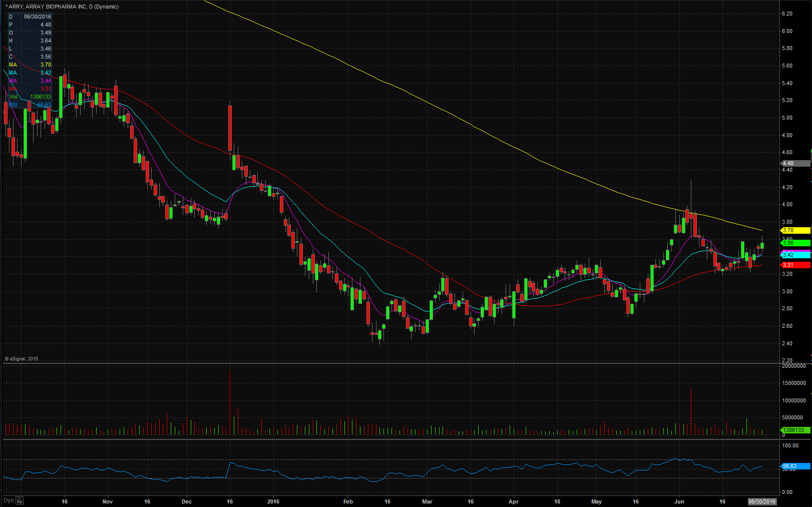
Task: Click the blue 56.63 RSI axis marker
Action: click(x=795, y=466)
